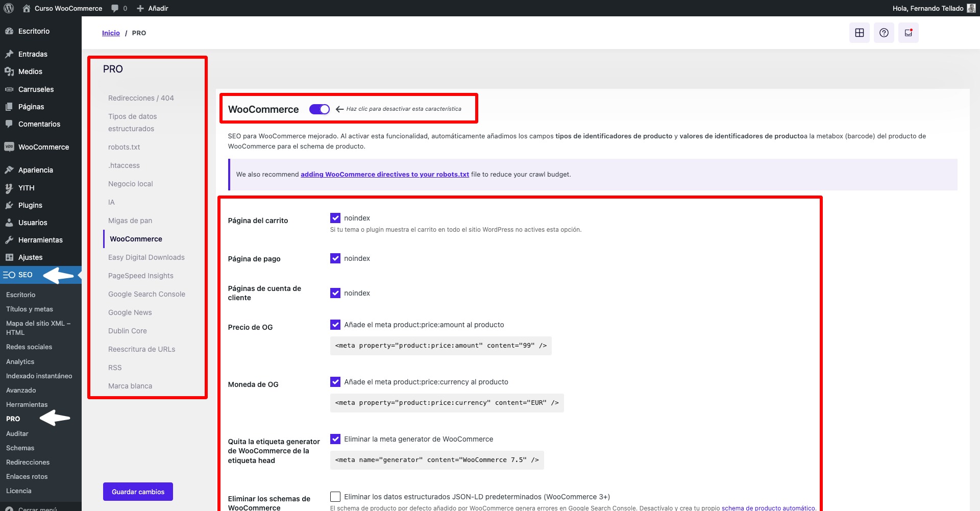Open the WordPress logo menu
Screen dimensions: 980x511
coord(8,8)
